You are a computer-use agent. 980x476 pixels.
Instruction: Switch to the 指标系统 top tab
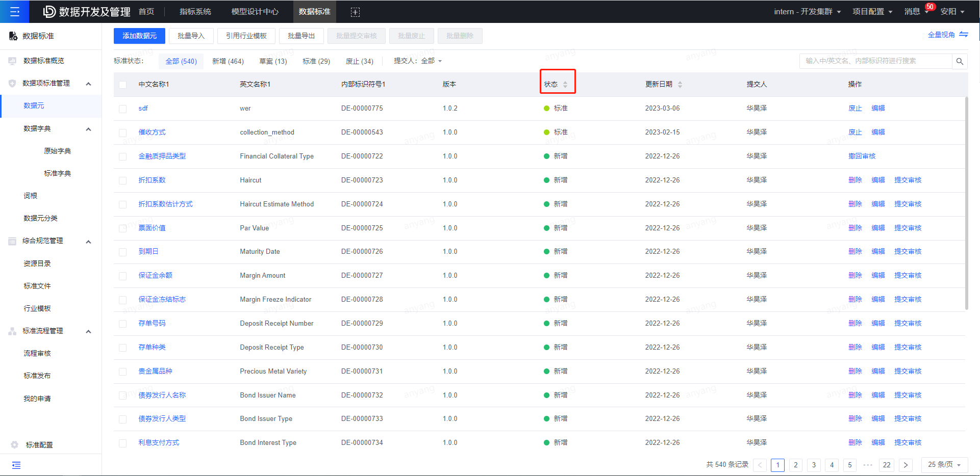click(195, 11)
